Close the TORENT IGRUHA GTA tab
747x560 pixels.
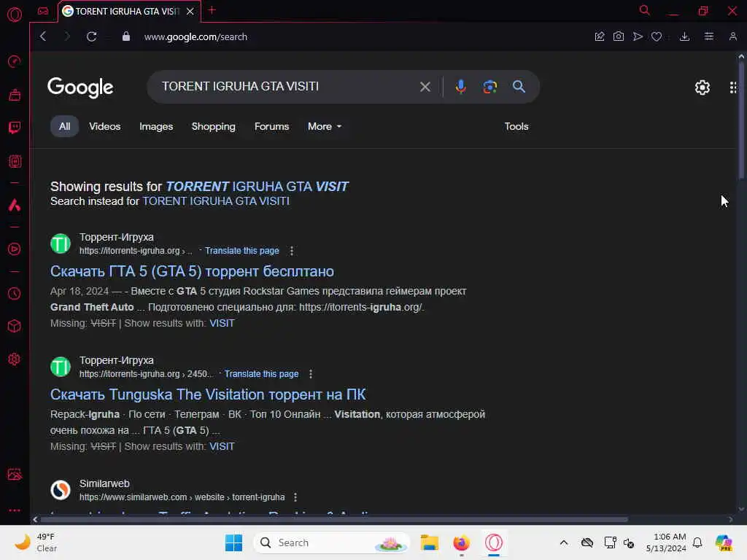(x=190, y=11)
